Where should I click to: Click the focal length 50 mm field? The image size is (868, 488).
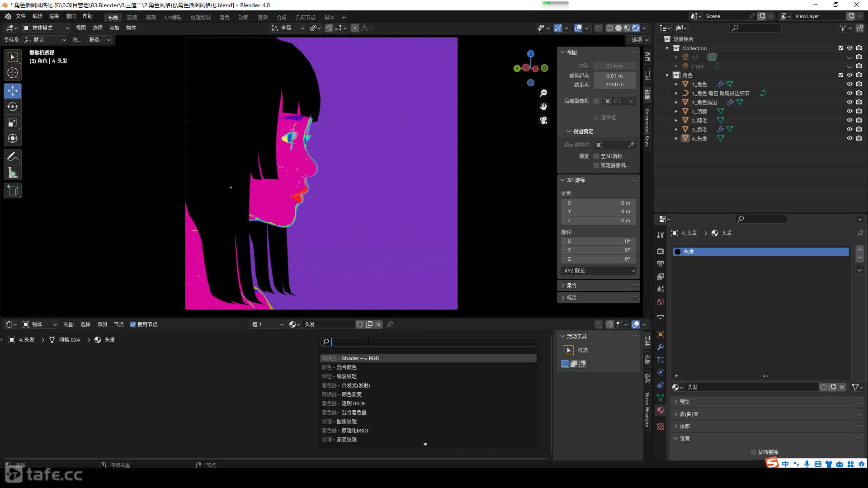click(x=614, y=66)
